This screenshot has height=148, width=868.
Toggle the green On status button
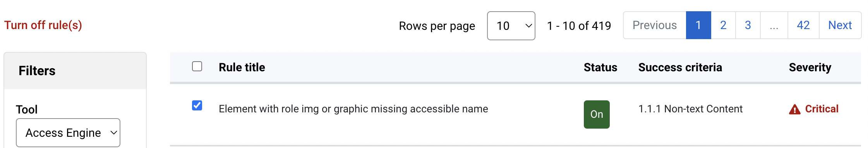click(x=597, y=114)
